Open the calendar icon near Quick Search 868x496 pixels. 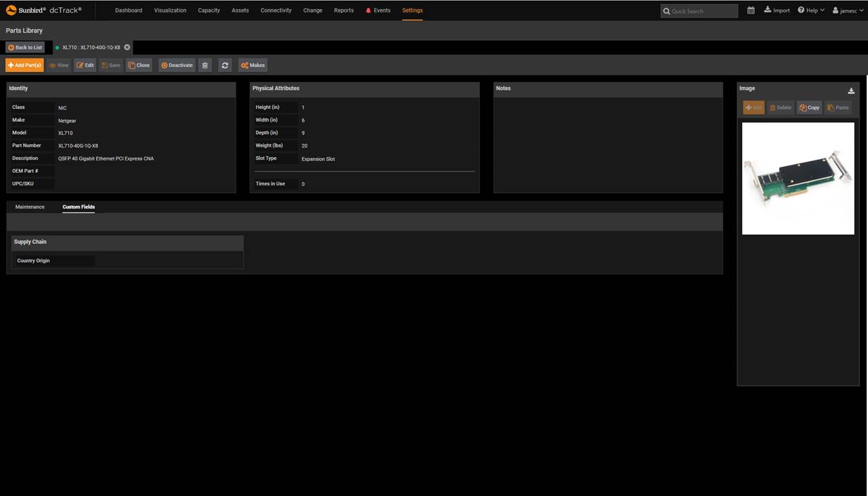coord(750,10)
